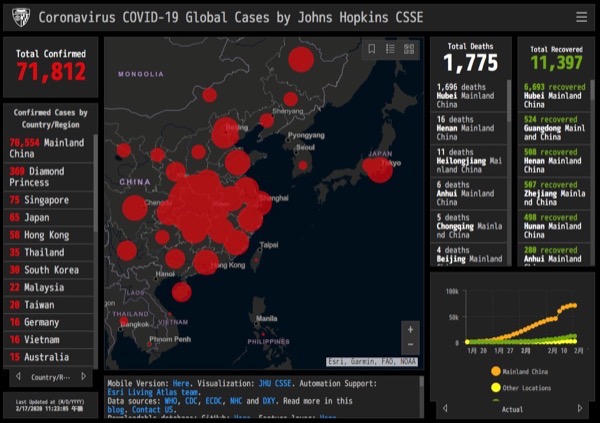Select the 507 recovered Zhejiang entry
Image resolution: width=600 pixels, height=423 pixels.
click(554, 193)
